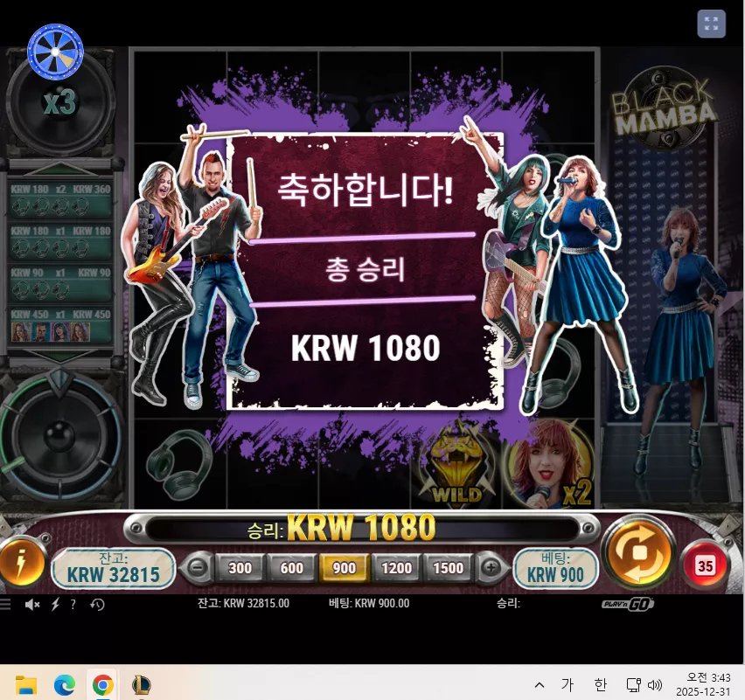This screenshot has height=700, width=745.
Task: Increase bet with plus button
Action: [x=491, y=567]
